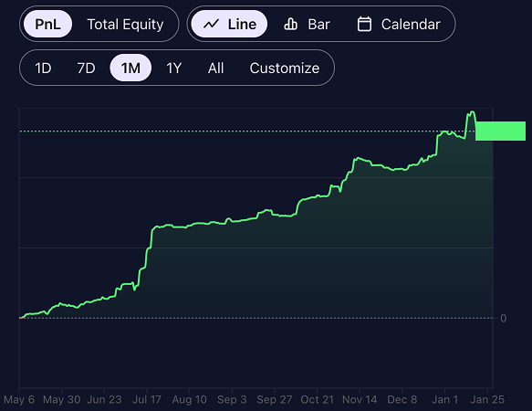Click the zero baseline label

503,318
